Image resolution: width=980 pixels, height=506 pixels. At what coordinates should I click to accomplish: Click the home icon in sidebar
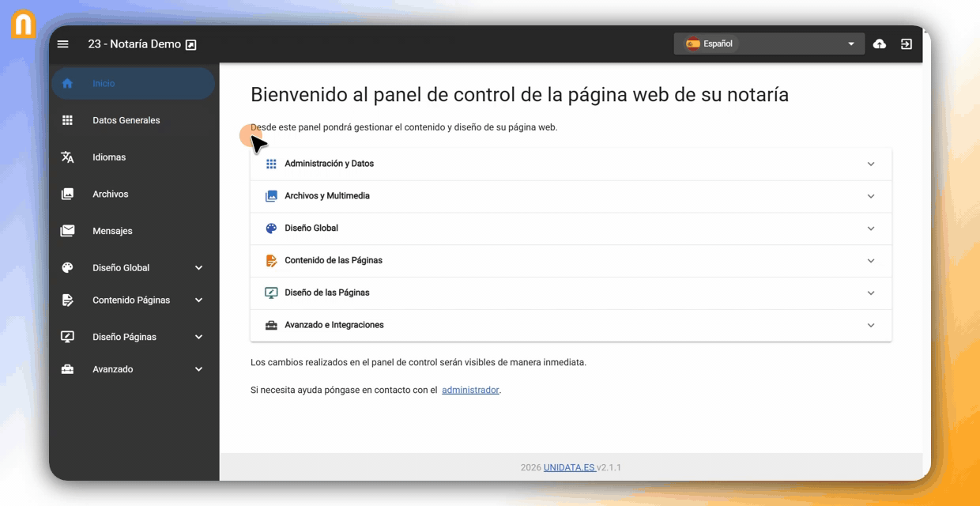67,83
